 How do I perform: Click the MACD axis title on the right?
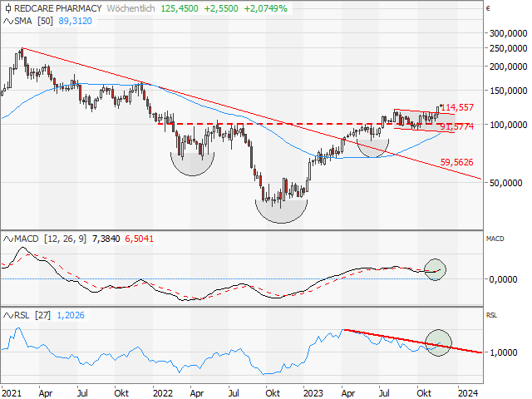(495, 239)
